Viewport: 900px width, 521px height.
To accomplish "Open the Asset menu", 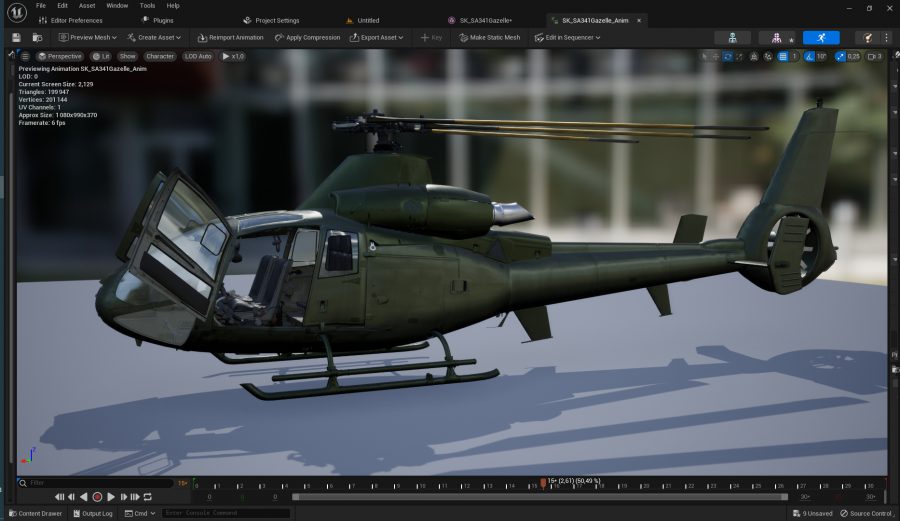I will tap(87, 5).
